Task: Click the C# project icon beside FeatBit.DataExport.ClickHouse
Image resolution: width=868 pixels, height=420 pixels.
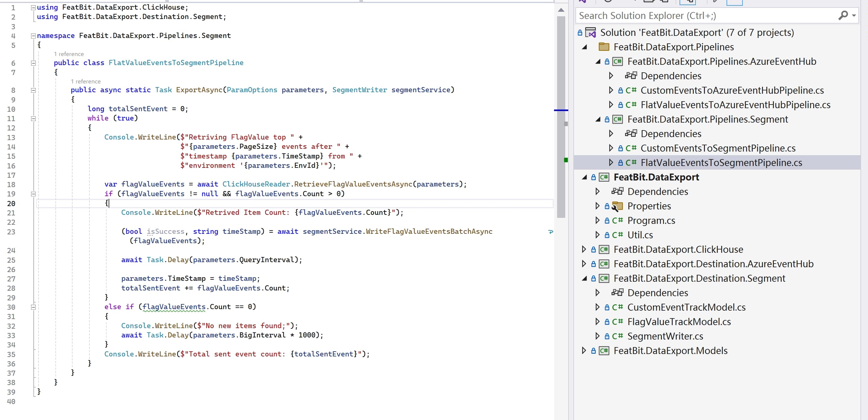Action: tap(604, 250)
